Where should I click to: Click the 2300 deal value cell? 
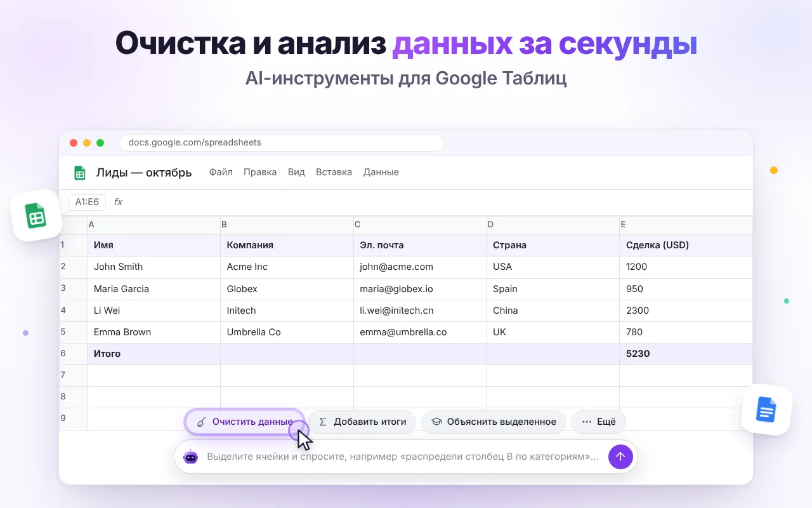pos(686,311)
